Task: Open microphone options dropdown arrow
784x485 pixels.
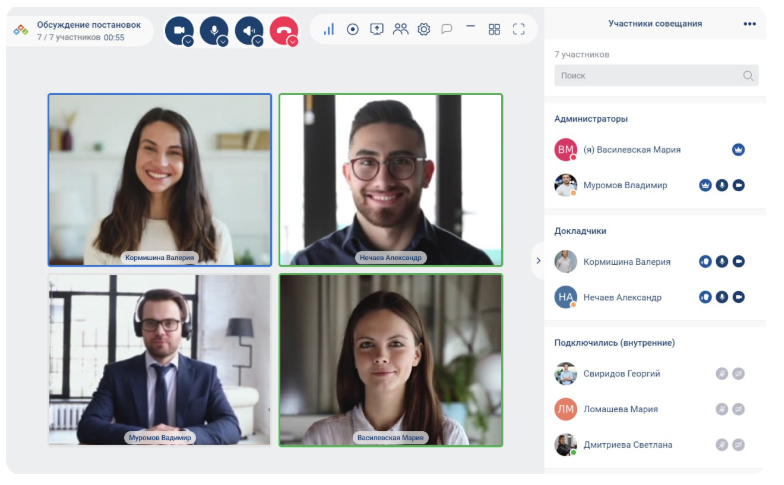Action: [224, 42]
